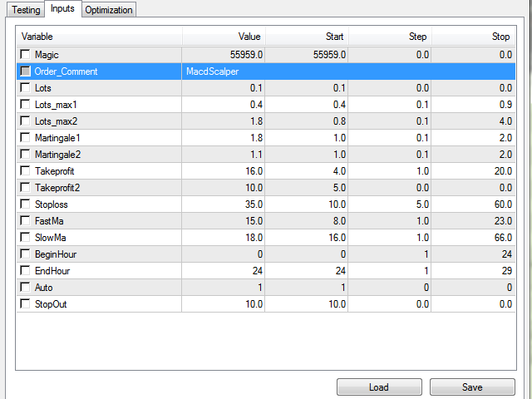Image resolution: width=532 pixels, height=399 pixels.
Task: Switch to the Testing tab
Action: 22,10
